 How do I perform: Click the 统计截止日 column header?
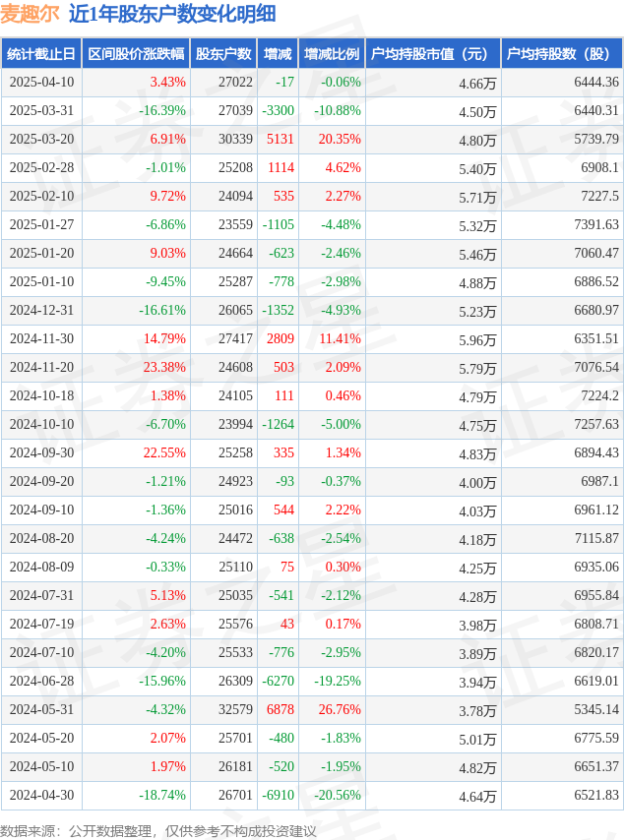41,53
